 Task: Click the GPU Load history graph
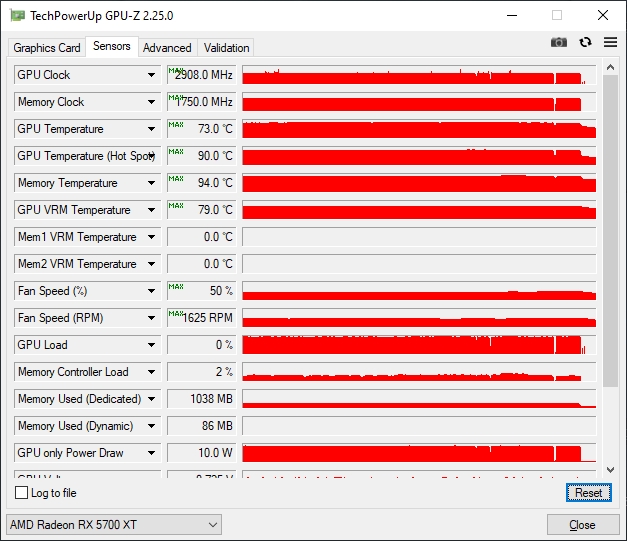(x=419, y=345)
